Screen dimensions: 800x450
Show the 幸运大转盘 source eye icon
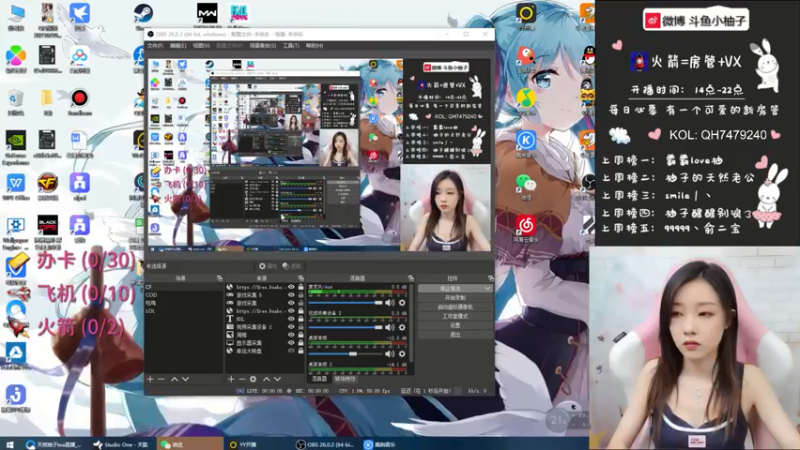click(291, 351)
